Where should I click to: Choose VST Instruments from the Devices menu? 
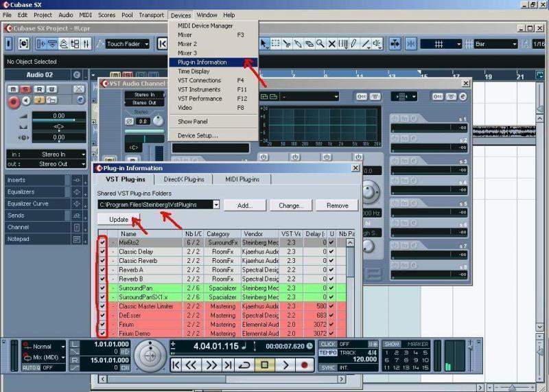coord(199,89)
